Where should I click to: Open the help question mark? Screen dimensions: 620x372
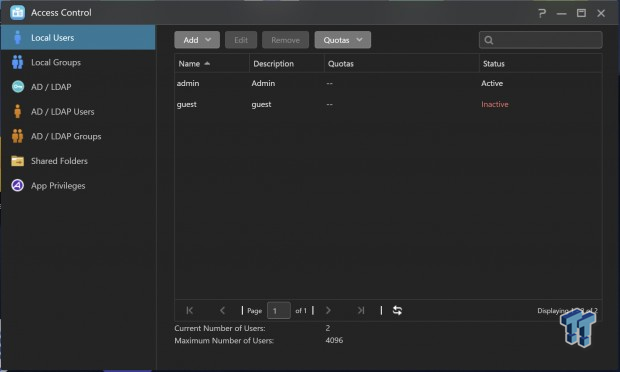tap(542, 13)
